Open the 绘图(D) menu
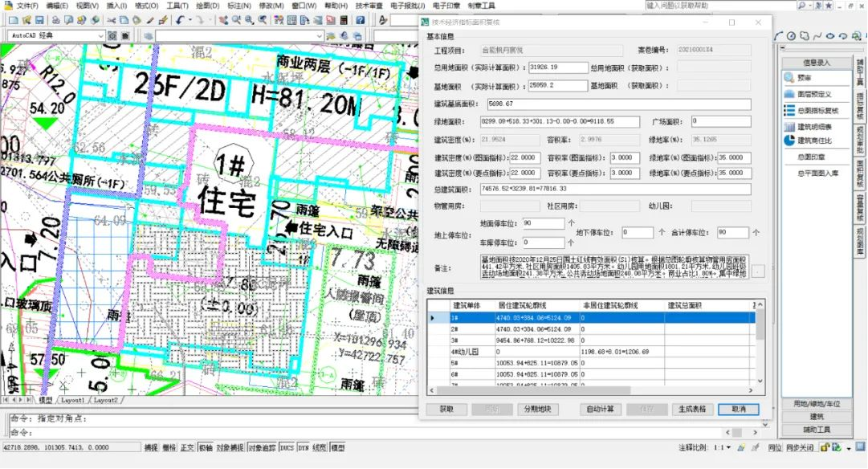Screen dimensions: 868x469 pos(209,6)
